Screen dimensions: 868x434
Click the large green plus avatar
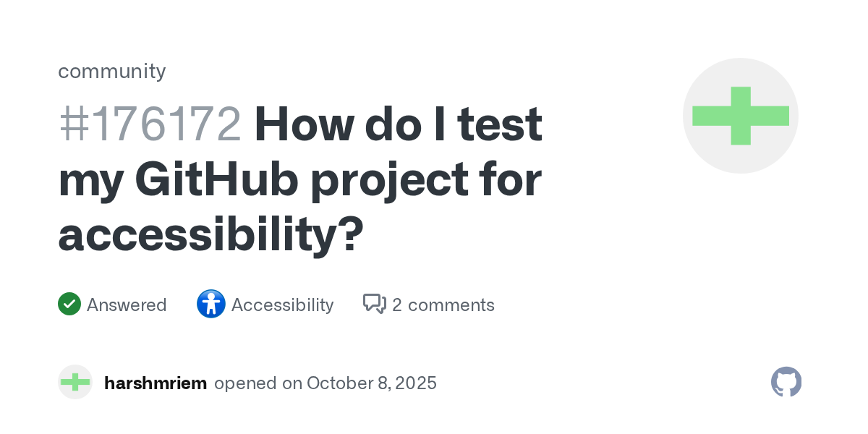pyautogui.click(x=740, y=116)
